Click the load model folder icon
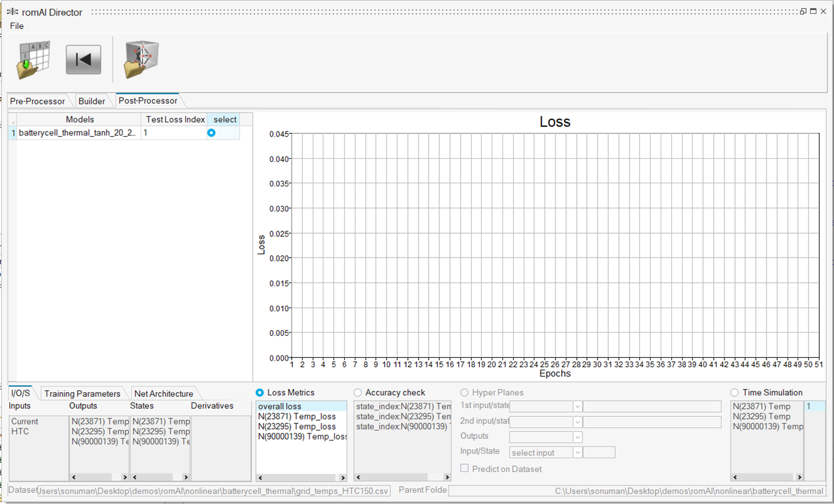 141,60
